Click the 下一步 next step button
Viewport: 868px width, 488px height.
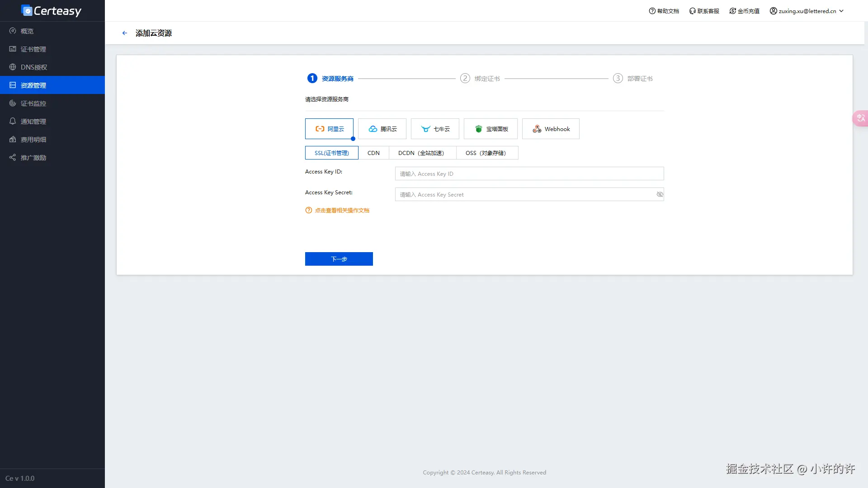coord(339,258)
